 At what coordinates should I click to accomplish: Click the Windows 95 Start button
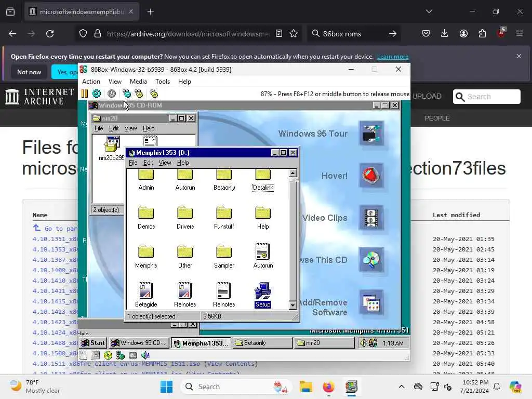(93, 343)
